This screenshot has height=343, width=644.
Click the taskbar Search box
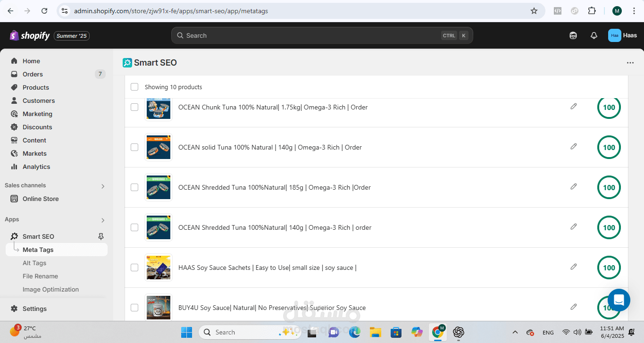coord(250,332)
